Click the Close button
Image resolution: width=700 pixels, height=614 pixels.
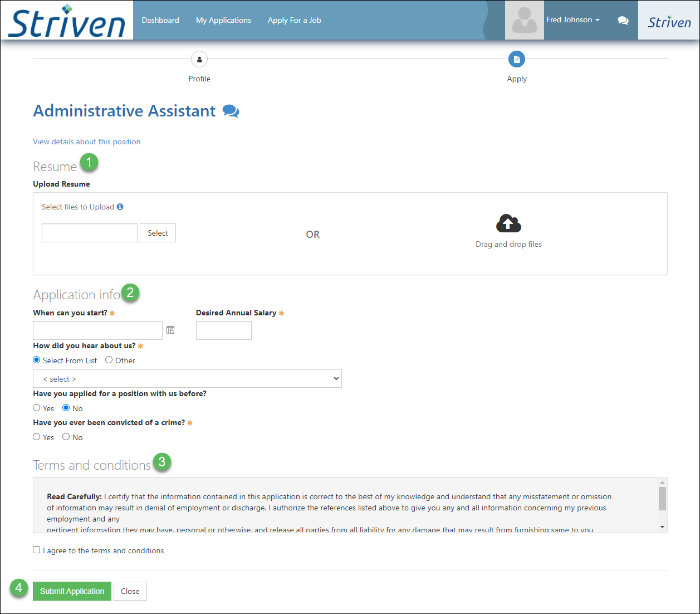pyautogui.click(x=130, y=591)
